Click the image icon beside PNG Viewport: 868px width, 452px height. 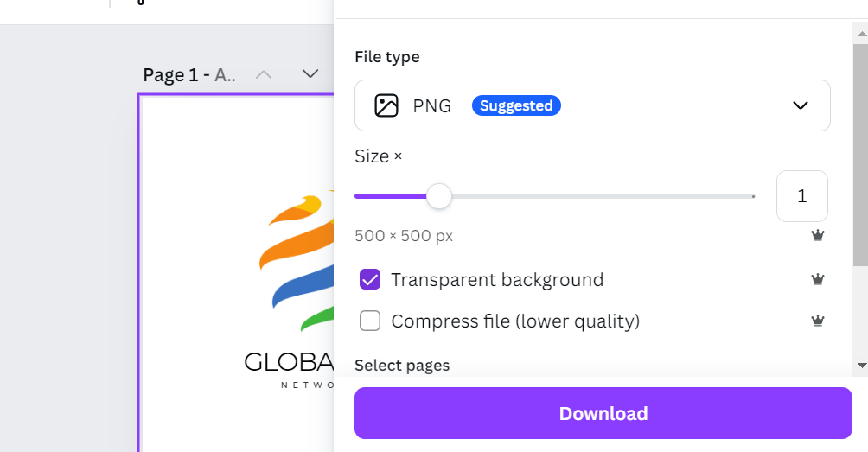point(386,105)
